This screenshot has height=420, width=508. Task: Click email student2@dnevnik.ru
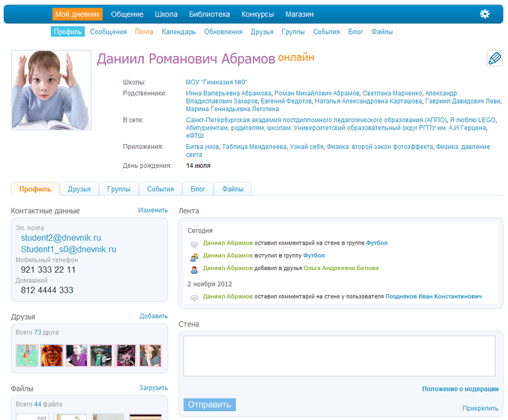[x=61, y=238]
